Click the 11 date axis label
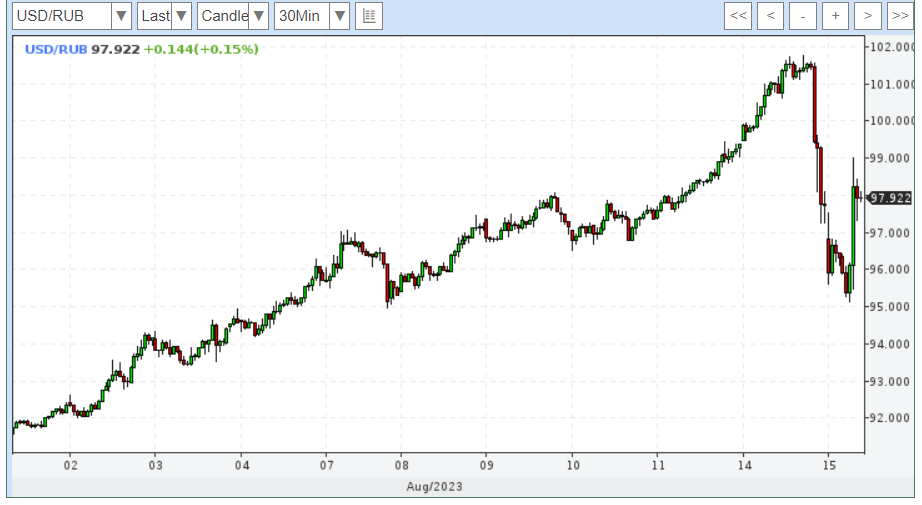922x505 pixels. pos(658,466)
